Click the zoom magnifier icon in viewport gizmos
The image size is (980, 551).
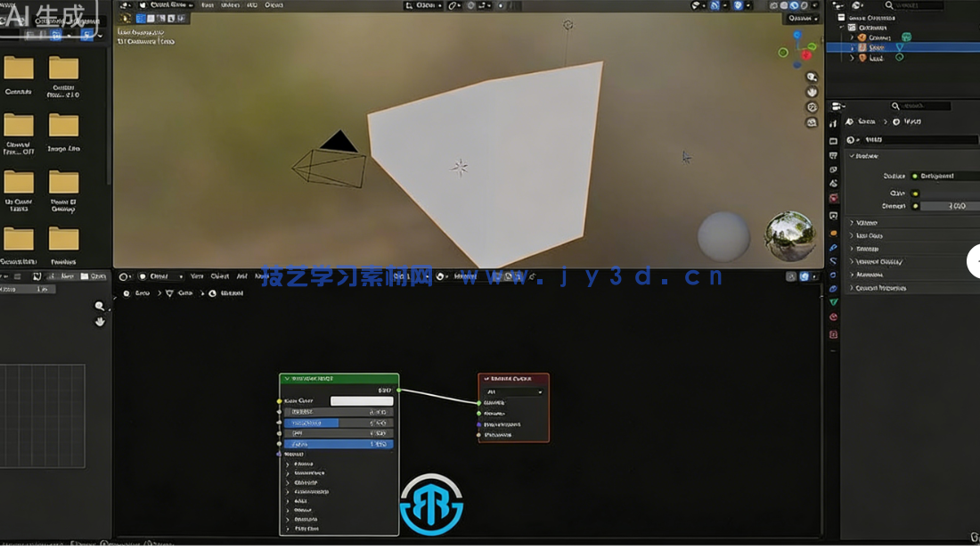(812, 78)
